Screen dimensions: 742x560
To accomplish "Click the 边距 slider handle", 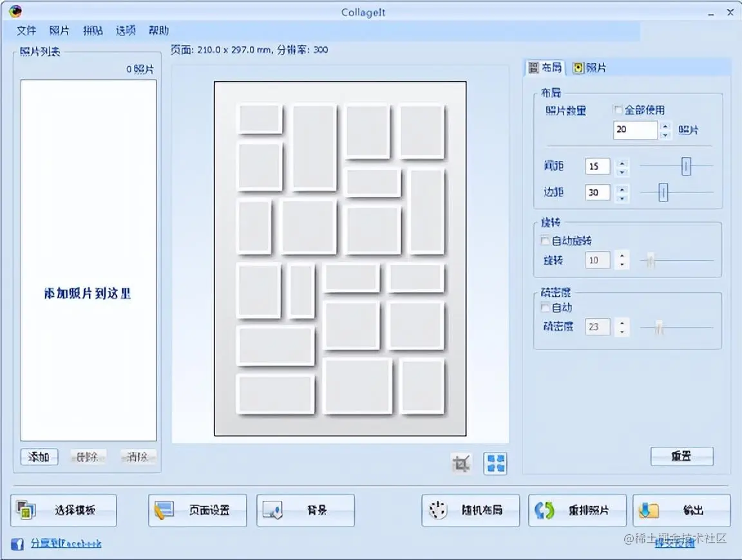I will click(663, 192).
